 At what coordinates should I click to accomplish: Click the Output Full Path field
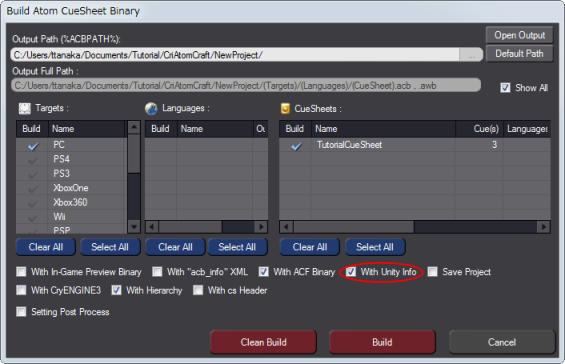point(246,86)
